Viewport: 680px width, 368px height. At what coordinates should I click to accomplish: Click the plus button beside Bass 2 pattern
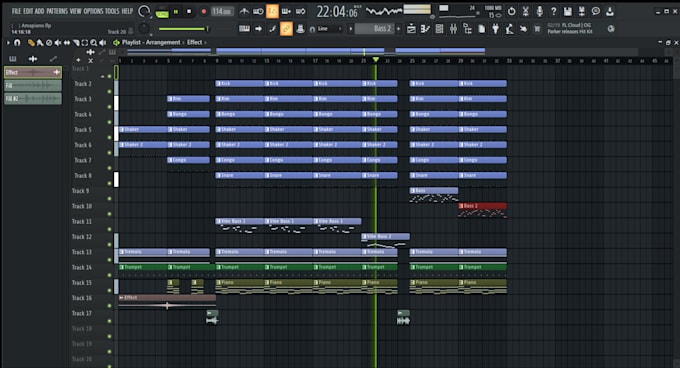click(x=398, y=29)
